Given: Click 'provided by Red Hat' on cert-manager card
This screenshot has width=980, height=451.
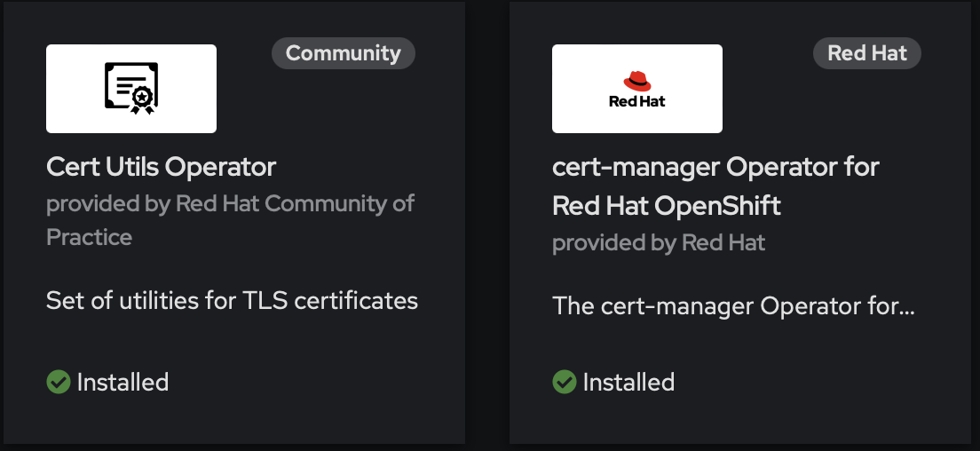Looking at the screenshot, I should point(658,242).
